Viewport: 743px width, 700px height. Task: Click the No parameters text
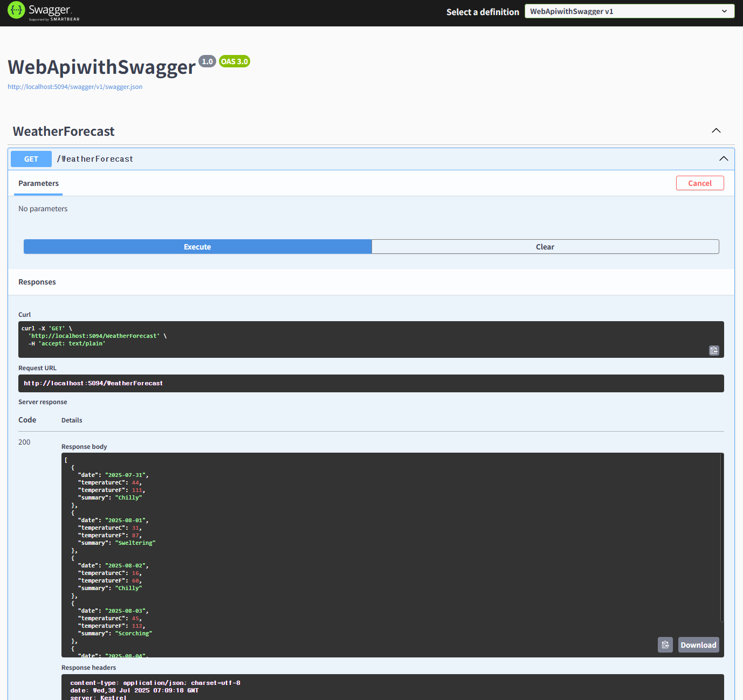[43, 209]
